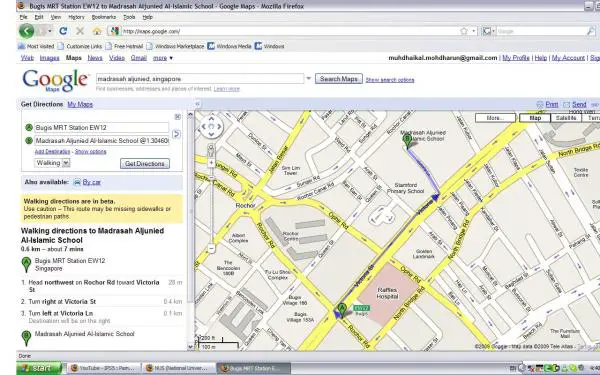This screenshot has width=600, height=375.
Task: Bookmark this page with the star icon
Action: coord(464,31)
